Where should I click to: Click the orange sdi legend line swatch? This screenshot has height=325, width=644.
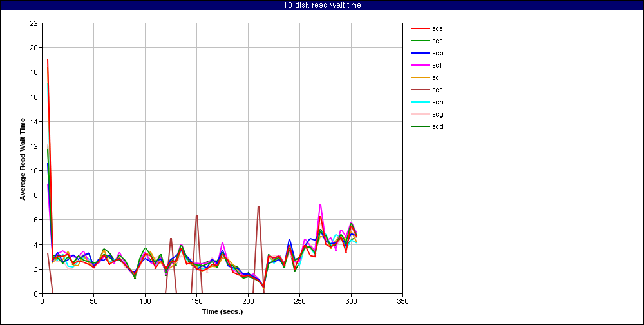pyautogui.click(x=420, y=78)
